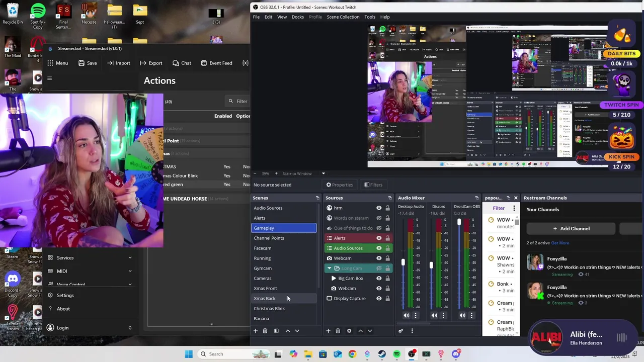Open the Scene Collection menu
Screen dimensions: 644x362
click(343, 17)
